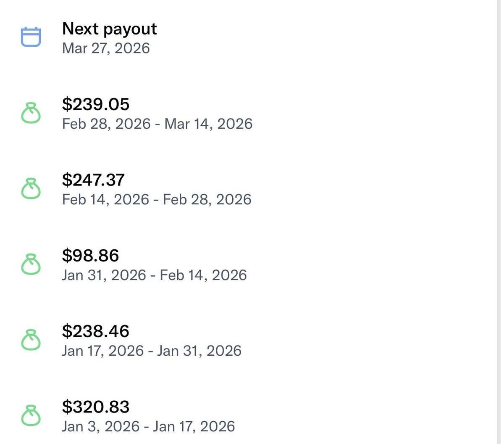Open the $98.86 payout amount
The image size is (504, 444).
pyautogui.click(x=90, y=255)
